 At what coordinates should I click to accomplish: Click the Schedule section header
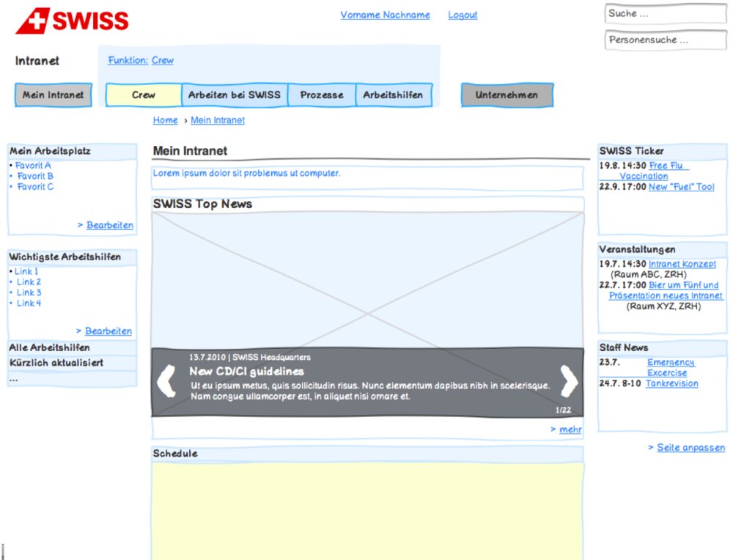pyautogui.click(x=367, y=454)
